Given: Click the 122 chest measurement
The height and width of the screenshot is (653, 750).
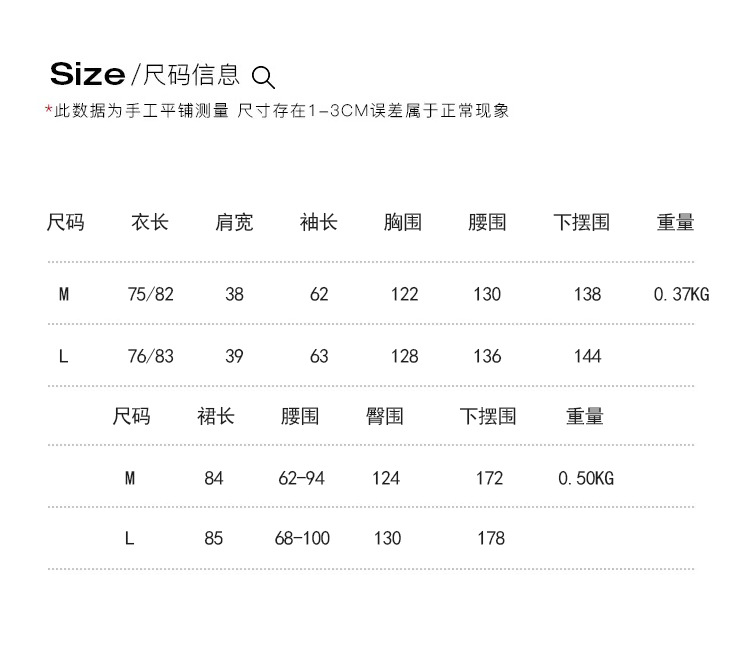Looking at the screenshot, I should (x=404, y=294).
